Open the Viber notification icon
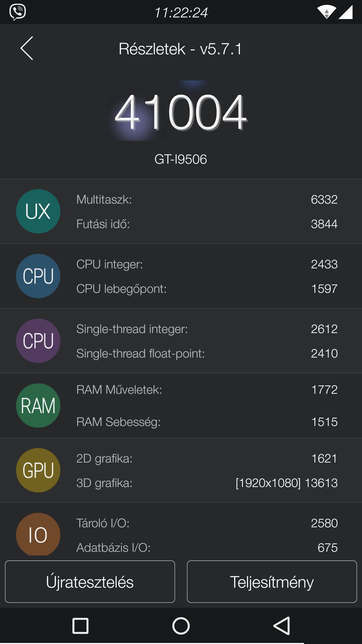 (x=17, y=12)
